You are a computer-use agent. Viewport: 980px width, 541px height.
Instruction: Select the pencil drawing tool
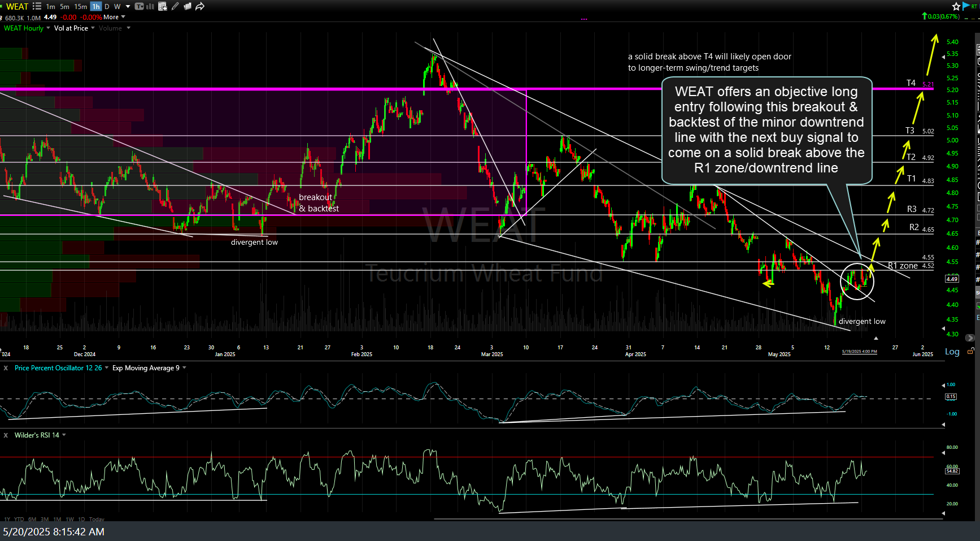point(175,6)
